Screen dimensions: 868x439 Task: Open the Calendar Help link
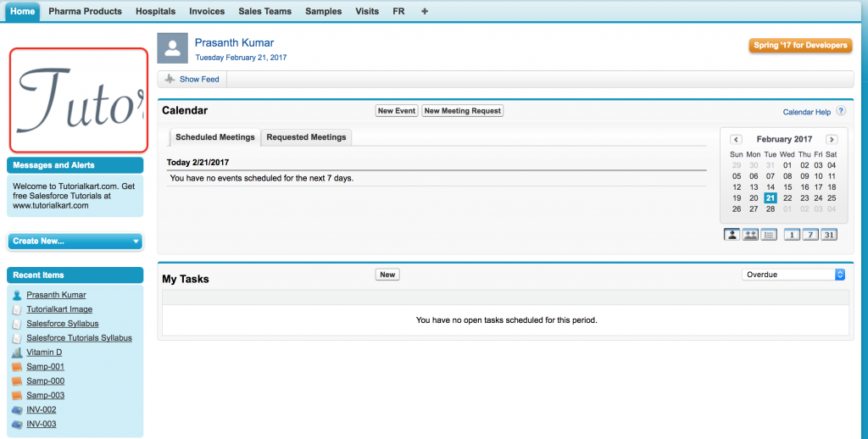click(x=807, y=112)
